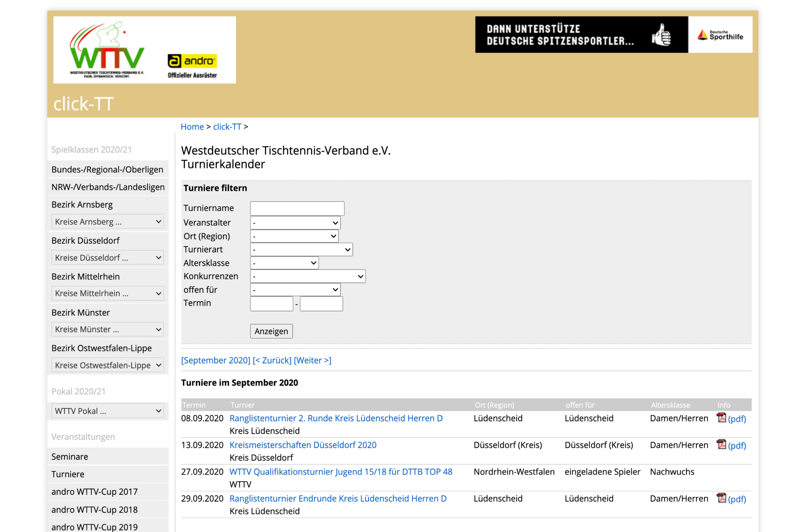Open click-TT breadcrumb link
The height and width of the screenshot is (532, 805).
pos(227,127)
